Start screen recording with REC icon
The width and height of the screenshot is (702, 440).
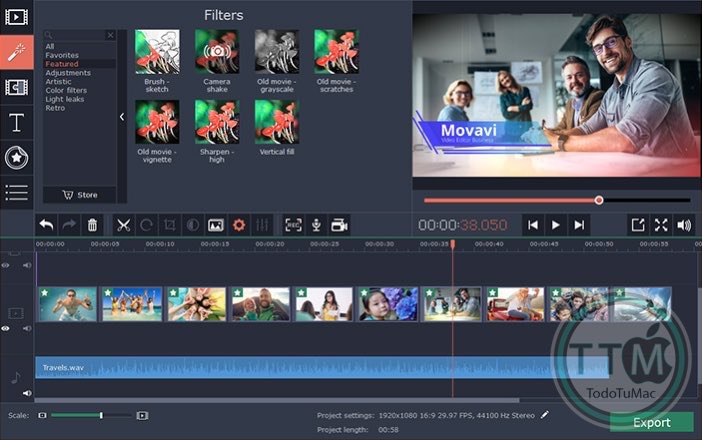[293, 225]
